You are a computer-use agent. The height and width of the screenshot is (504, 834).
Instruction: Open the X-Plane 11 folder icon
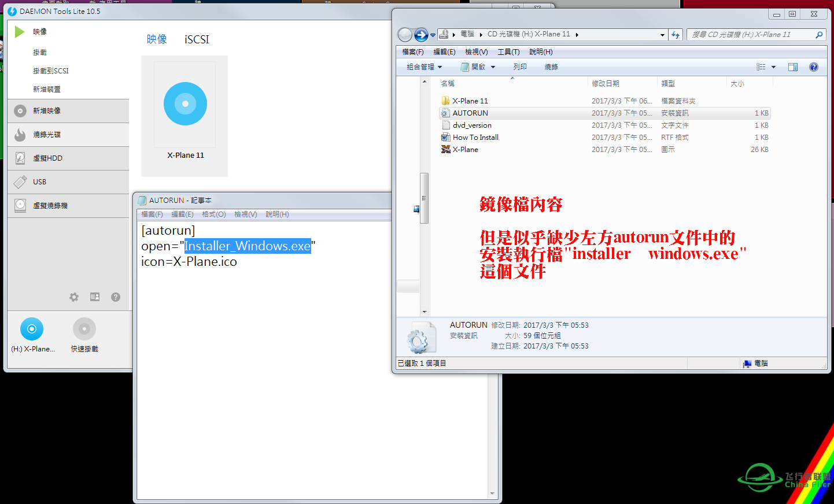coord(445,101)
